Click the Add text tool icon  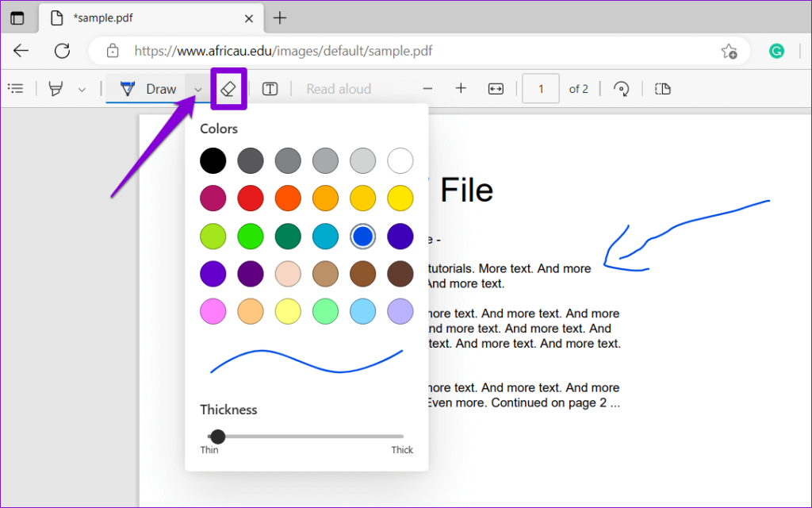click(270, 88)
